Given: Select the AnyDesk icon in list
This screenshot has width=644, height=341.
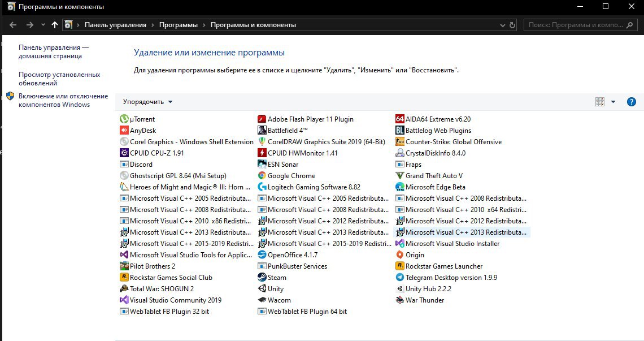Looking at the screenshot, I should [124, 131].
